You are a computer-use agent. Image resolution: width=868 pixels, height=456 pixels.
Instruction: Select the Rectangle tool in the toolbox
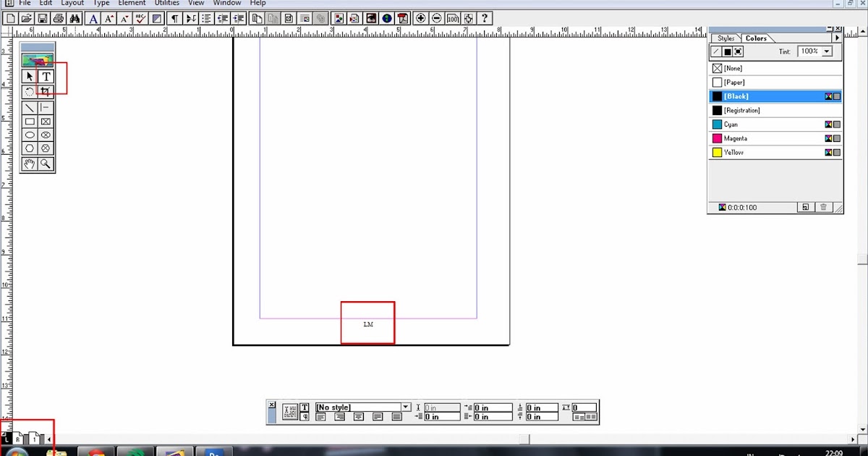(30, 122)
